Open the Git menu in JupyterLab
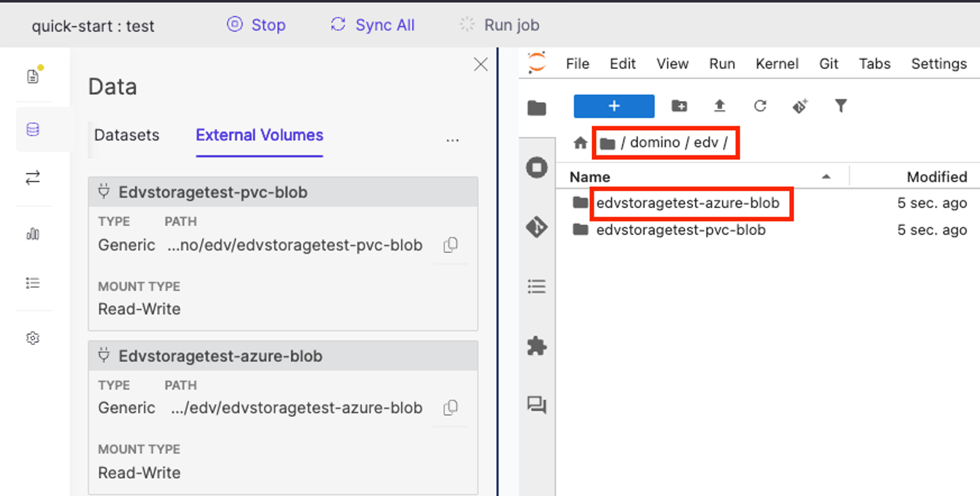 click(828, 64)
